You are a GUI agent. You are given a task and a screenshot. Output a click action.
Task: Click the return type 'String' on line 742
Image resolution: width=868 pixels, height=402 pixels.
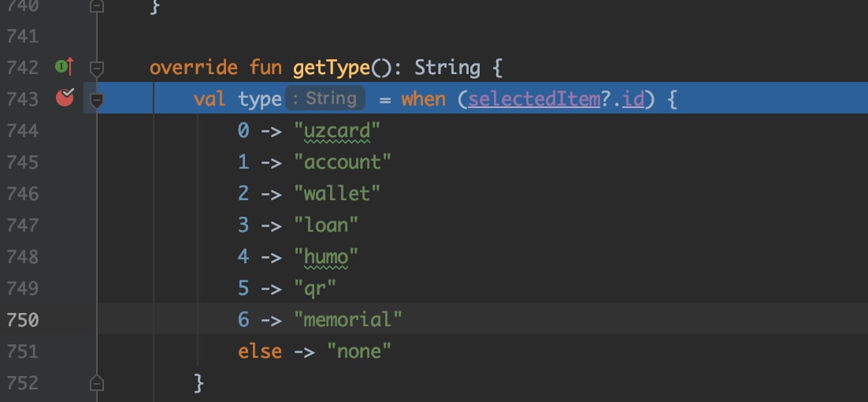pyautogui.click(x=447, y=68)
